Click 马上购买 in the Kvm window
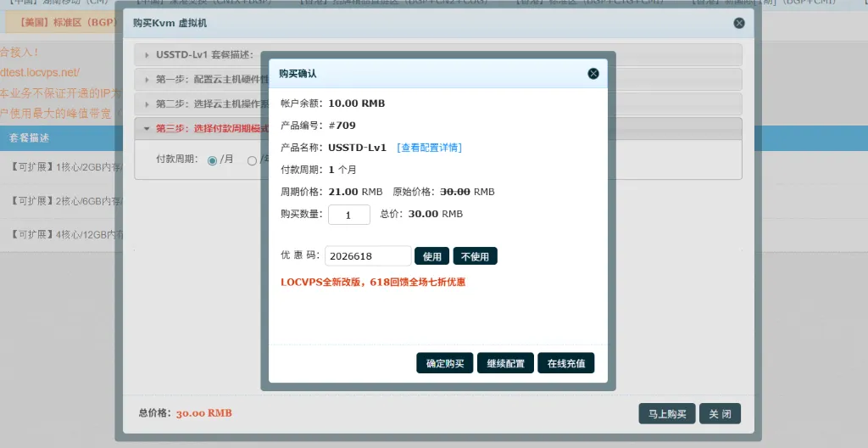Image resolution: width=868 pixels, height=448 pixels. [x=667, y=413]
